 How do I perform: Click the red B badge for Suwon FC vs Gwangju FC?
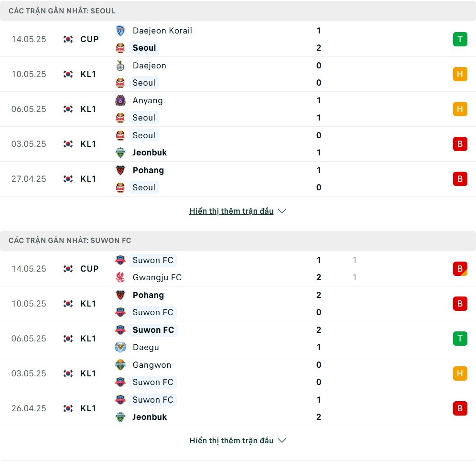click(460, 269)
